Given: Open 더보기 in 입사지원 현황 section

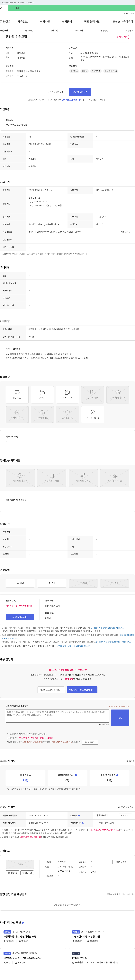Looking at the screenshot, I should click(x=130, y=761).
